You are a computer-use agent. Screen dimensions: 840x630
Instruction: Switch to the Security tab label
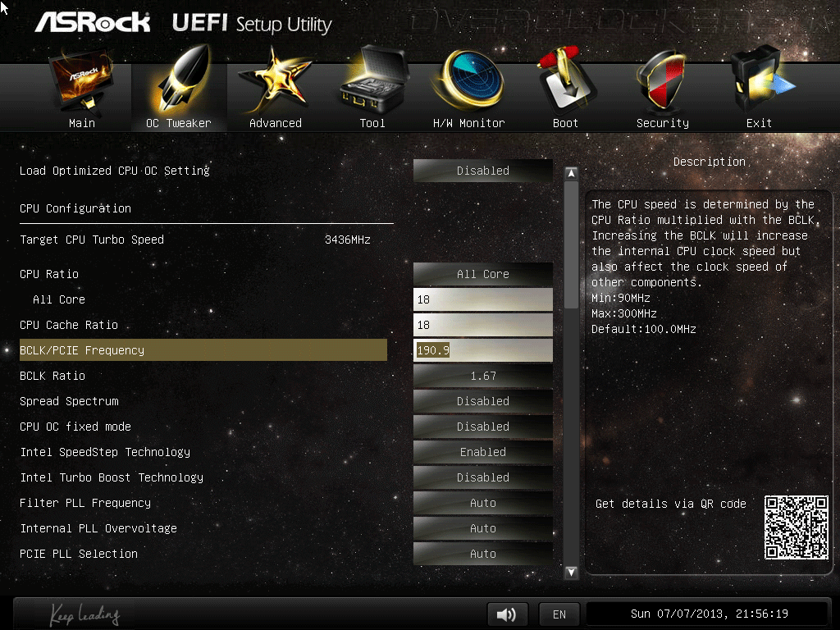pyautogui.click(x=663, y=123)
